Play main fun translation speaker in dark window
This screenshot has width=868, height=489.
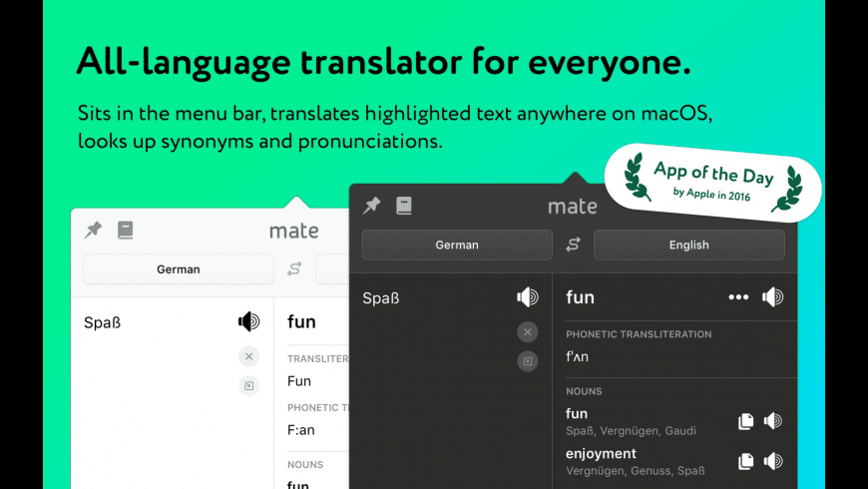coord(773,297)
